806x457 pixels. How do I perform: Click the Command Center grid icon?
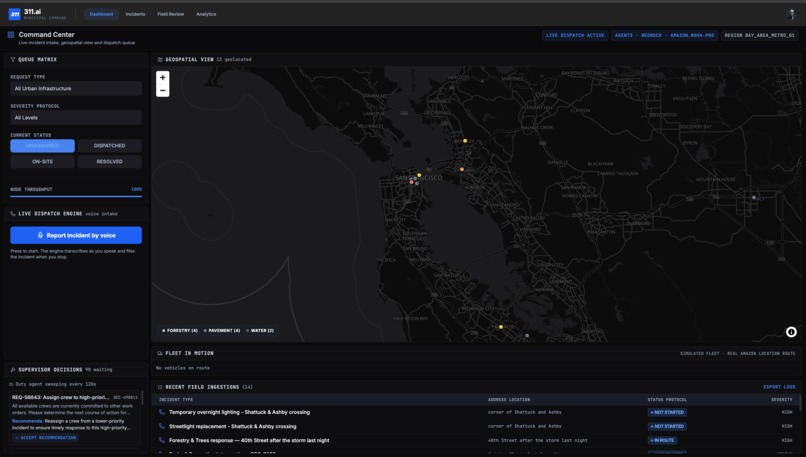pos(11,34)
